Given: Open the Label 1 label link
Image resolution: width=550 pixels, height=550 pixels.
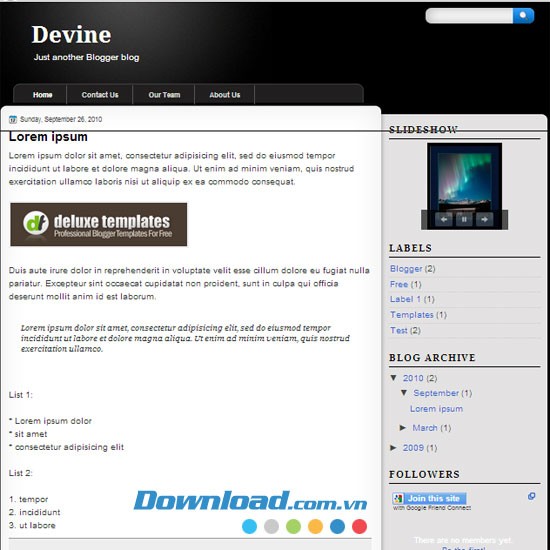Looking at the screenshot, I should pyautogui.click(x=405, y=299).
